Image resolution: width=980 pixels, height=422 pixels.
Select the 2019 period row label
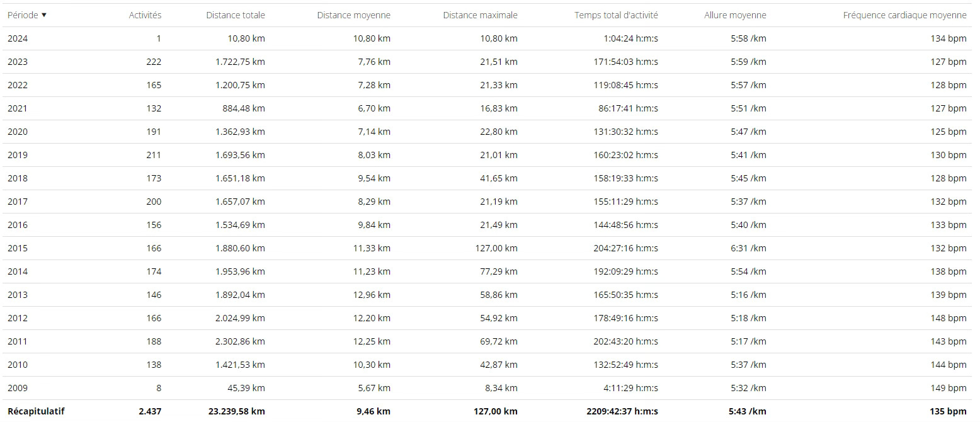coord(18,155)
